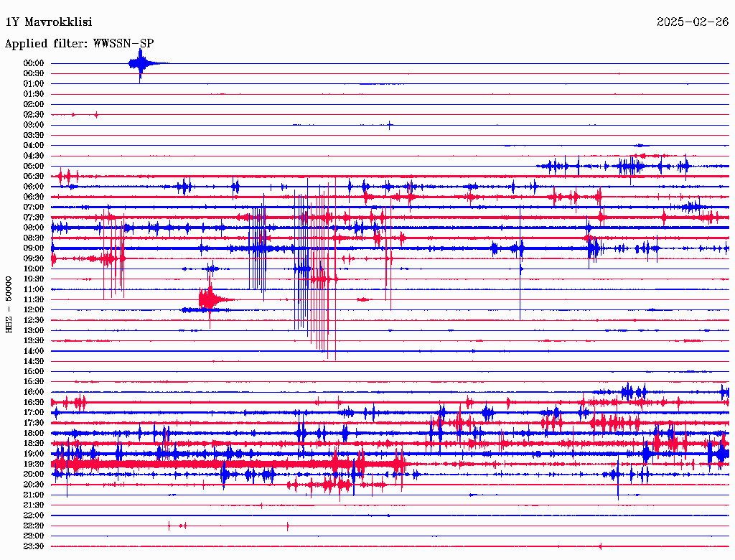The height and width of the screenshot is (560, 735).
Task: Click the 00:30 time label
Action: click(x=34, y=74)
